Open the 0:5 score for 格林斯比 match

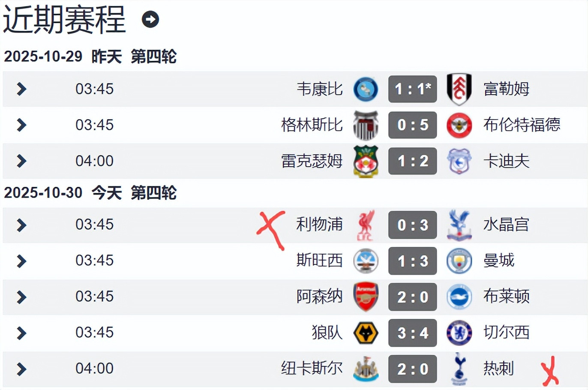pos(412,125)
